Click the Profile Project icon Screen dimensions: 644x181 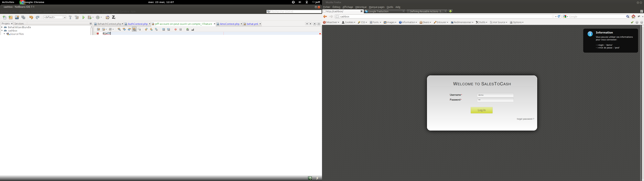click(98, 17)
